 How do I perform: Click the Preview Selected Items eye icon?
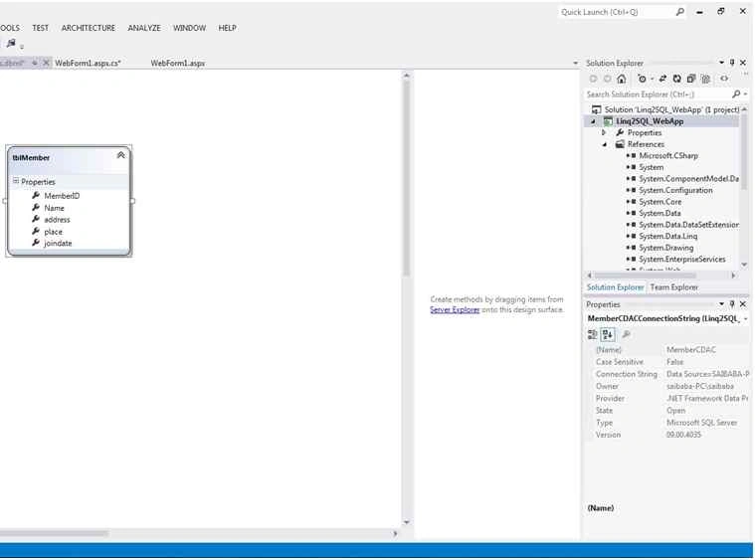tap(724, 79)
